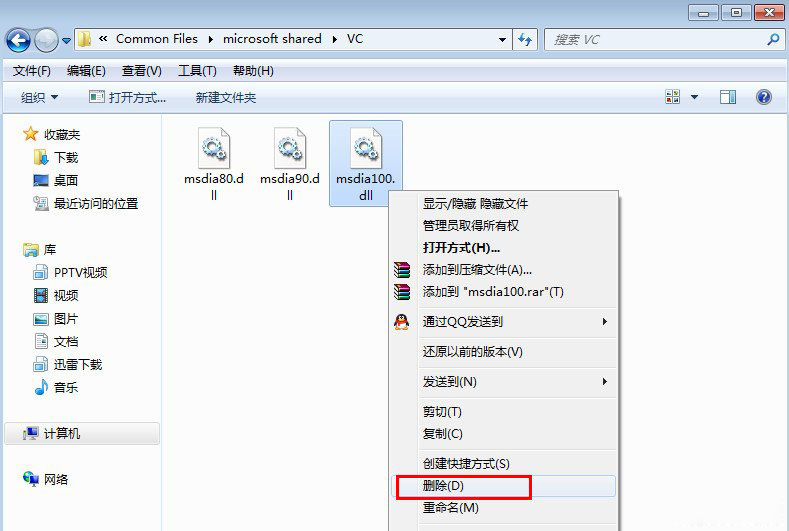Choose 删除(D) in context menu
Image resolution: width=789 pixels, height=531 pixels.
pyautogui.click(x=503, y=486)
